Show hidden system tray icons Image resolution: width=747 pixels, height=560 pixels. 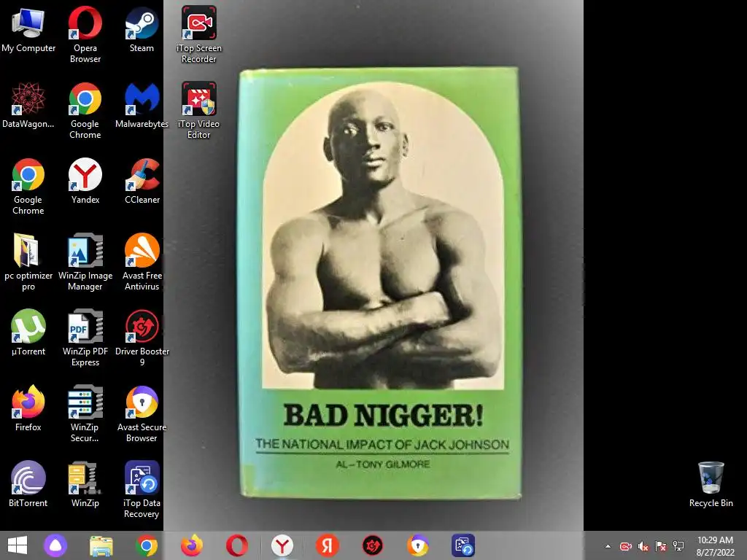point(608,546)
